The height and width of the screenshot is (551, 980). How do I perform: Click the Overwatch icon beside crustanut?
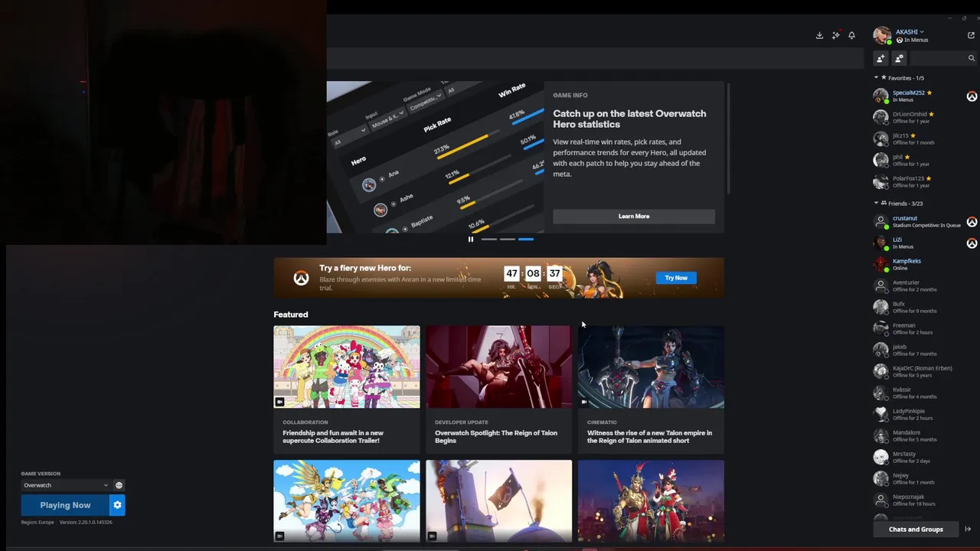coord(972,222)
